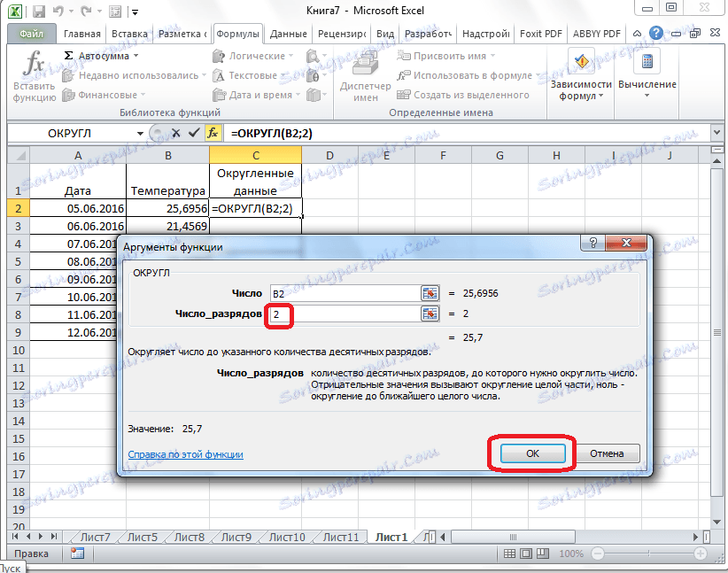Click the zoom in plus button
This screenshot has width=728, height=573.
coord(701,554)
